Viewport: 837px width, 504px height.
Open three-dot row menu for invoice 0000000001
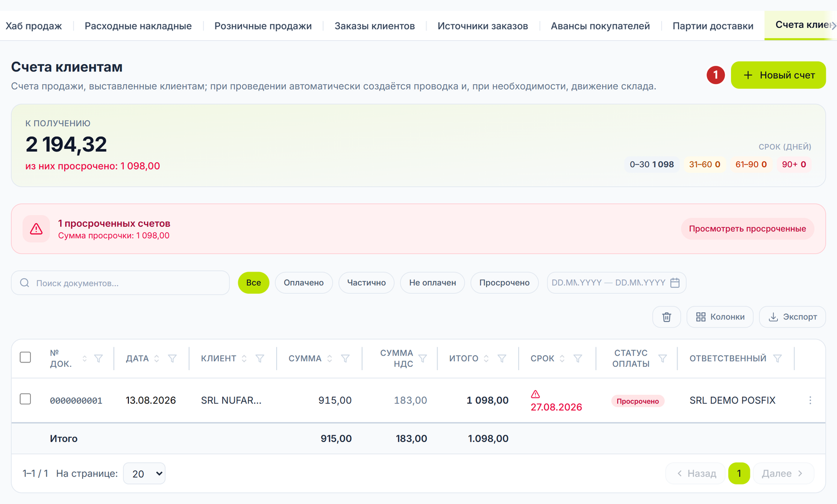(x=810, y=400)
